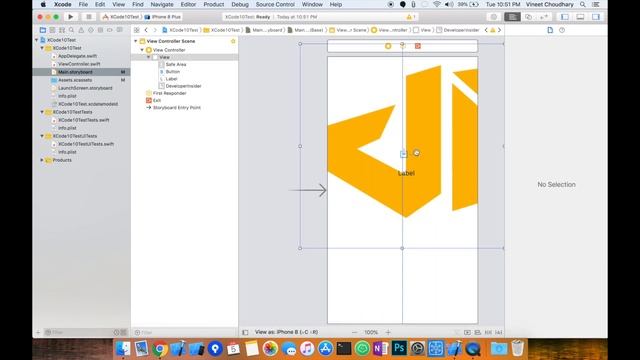The width and height of the screenshot is (640, 360).
Task: Click the Label on the canvas
Action: (x=406, y=173)
